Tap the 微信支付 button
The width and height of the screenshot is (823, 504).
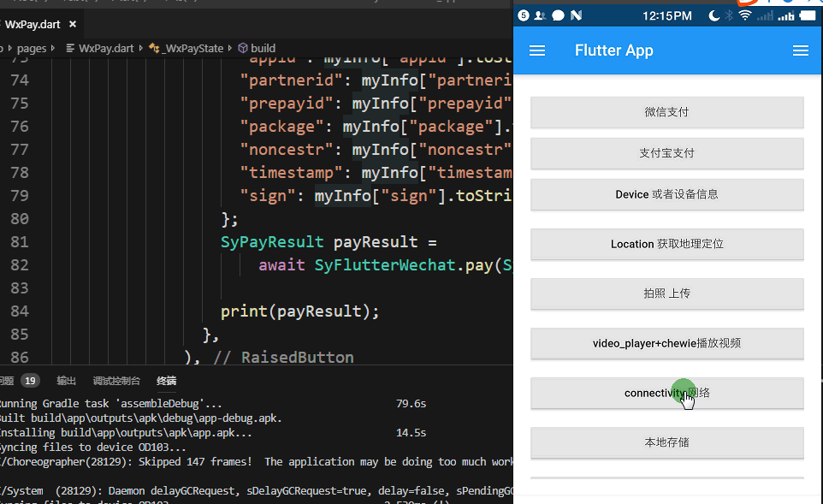tap(667, 112)
